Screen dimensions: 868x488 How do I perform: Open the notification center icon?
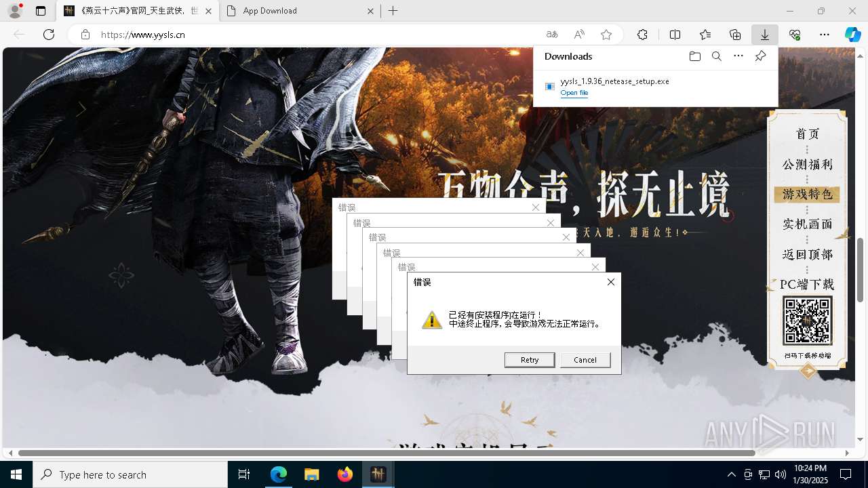(x=846, y=474)
